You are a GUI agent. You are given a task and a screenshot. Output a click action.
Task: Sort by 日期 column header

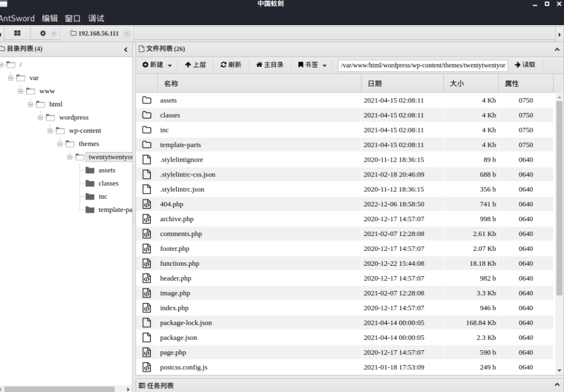pyautogui.click(x=402, y=83)
